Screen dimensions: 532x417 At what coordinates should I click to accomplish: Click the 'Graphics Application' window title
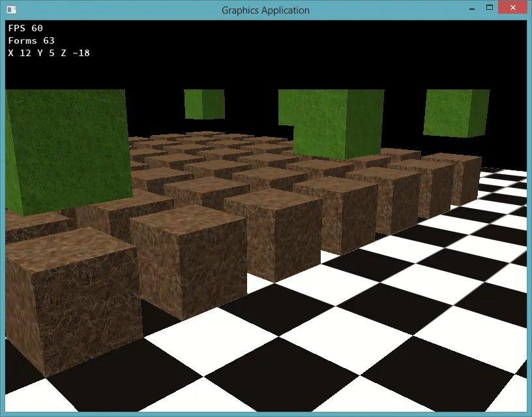coord(265,10)
